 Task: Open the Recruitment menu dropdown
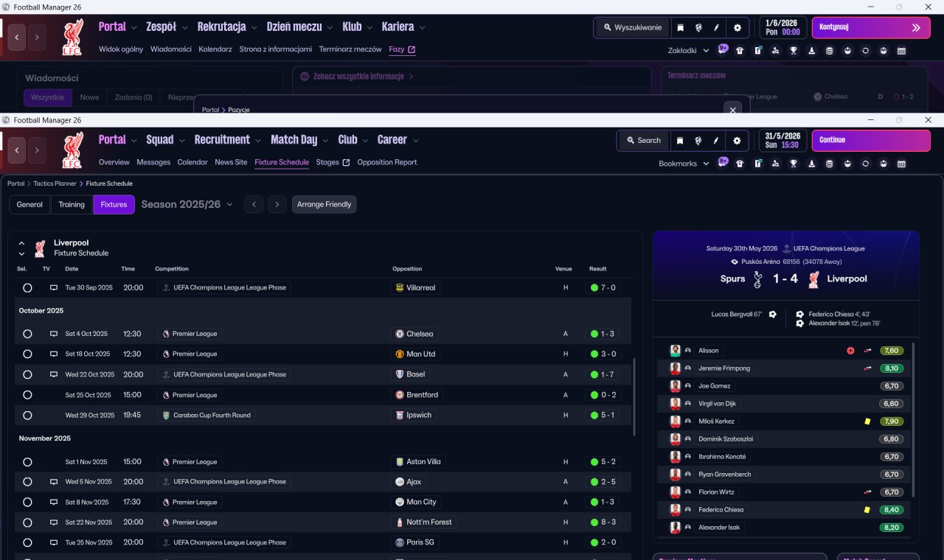point(227,140)
